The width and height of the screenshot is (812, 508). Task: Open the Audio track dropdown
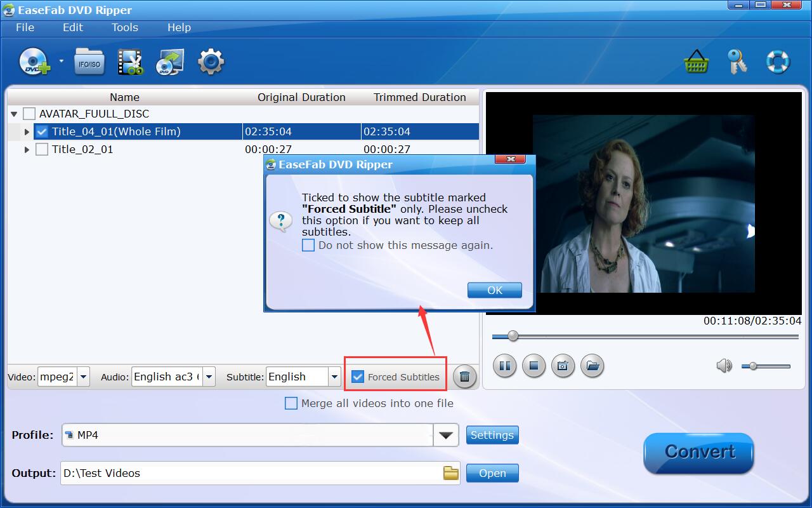(x=209, y=377)
